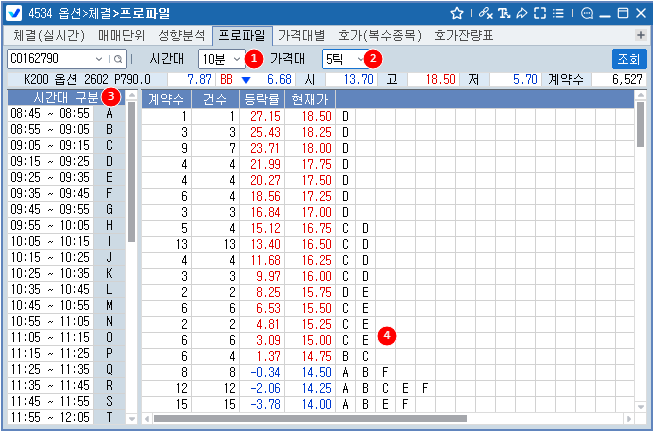Click the plus icon to add tab

[x=640, y=35]
